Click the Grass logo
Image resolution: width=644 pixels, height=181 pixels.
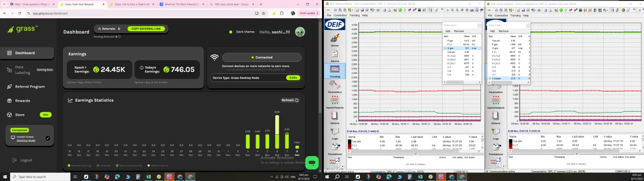(23, 29)
